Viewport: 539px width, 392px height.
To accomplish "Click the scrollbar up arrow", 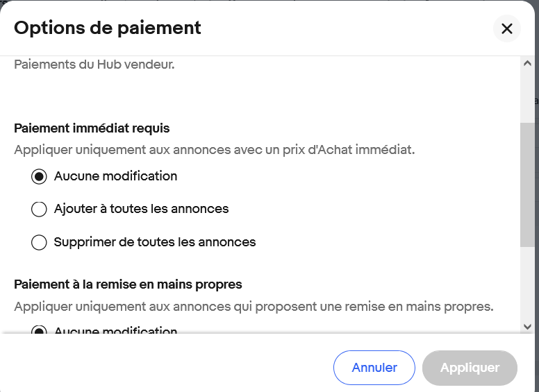I will tap(527, 63).
